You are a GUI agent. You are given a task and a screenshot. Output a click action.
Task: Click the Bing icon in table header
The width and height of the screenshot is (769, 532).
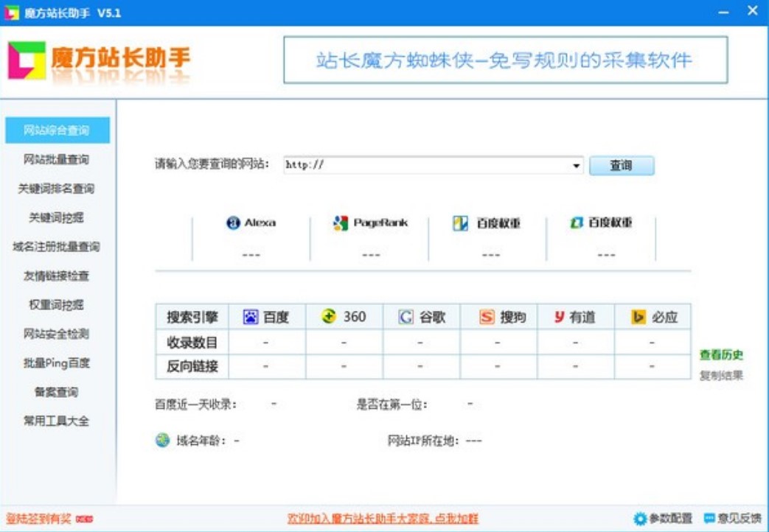pyautogui.click(x=638, y=318)
